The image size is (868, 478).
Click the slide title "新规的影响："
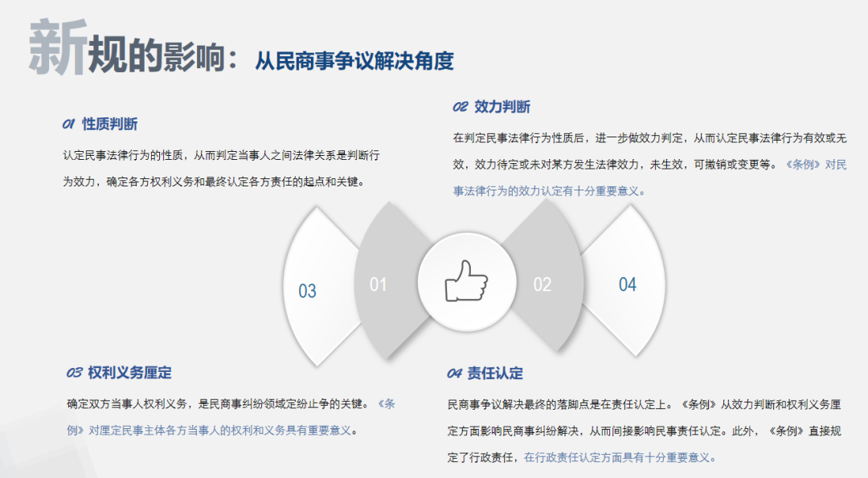point(134,48)
